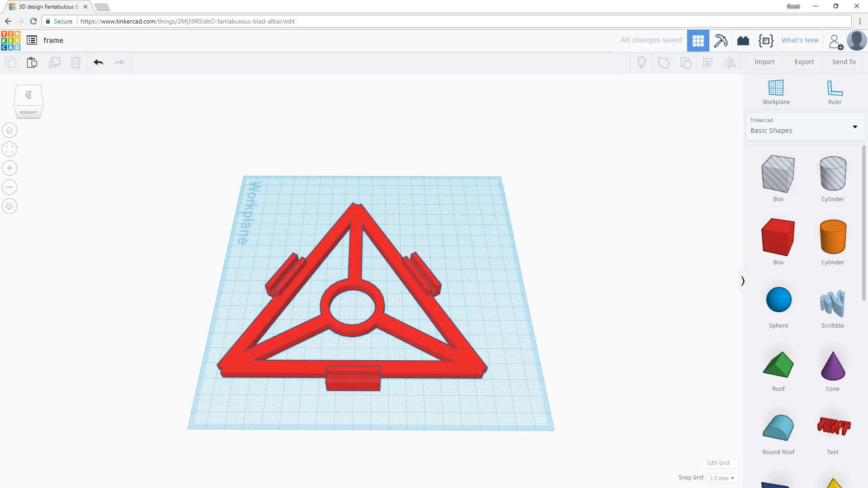Click the Box red shape icon
The width and height of the screenshot is (868, 488).
coord(778,237)
